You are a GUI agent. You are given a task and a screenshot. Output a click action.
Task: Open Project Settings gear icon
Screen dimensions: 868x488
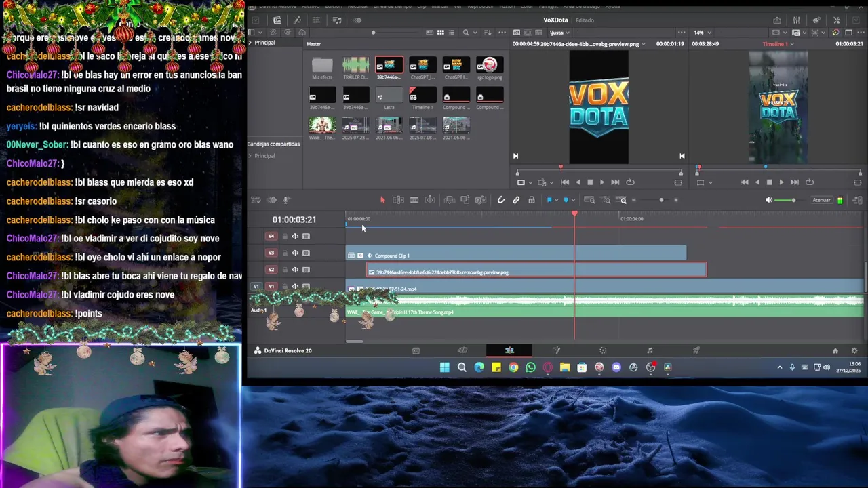[x=854, y=350]
